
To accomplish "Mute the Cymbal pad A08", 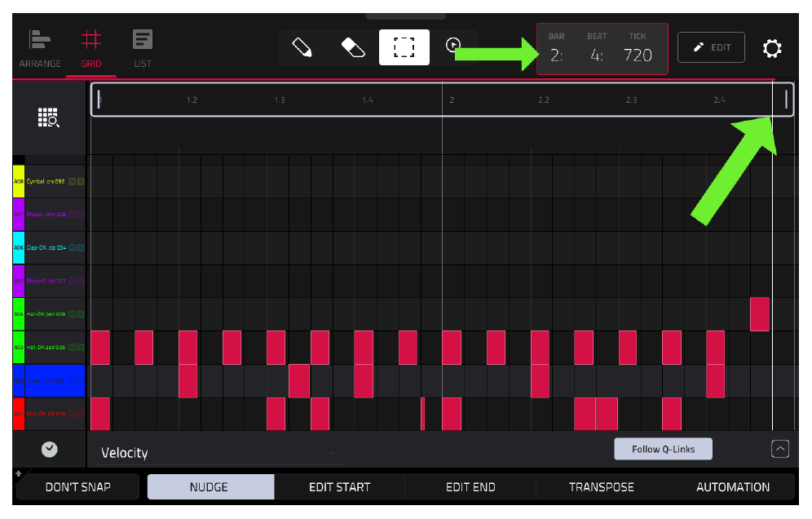I will [72, 181].
